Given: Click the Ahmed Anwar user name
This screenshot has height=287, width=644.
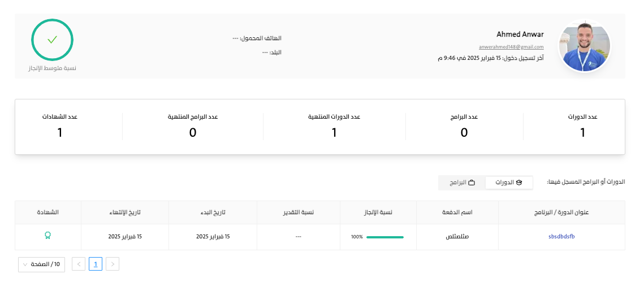Looking at the screenshot, I should click(x=520, y=34).
